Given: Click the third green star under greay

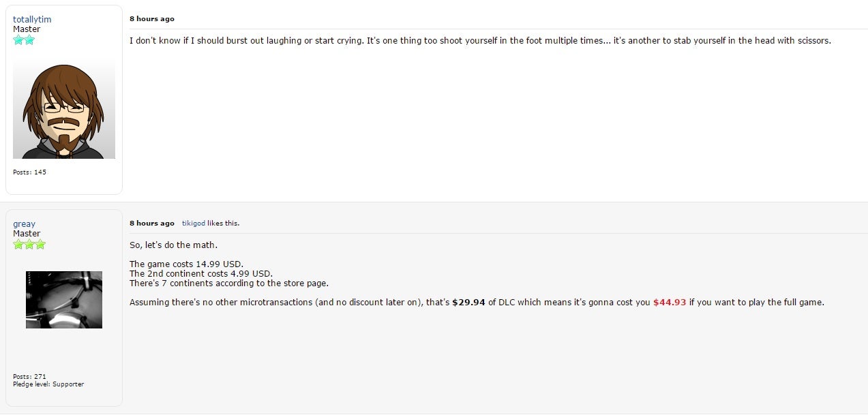Looking at the screenshot, I should [x=40, y=245].
